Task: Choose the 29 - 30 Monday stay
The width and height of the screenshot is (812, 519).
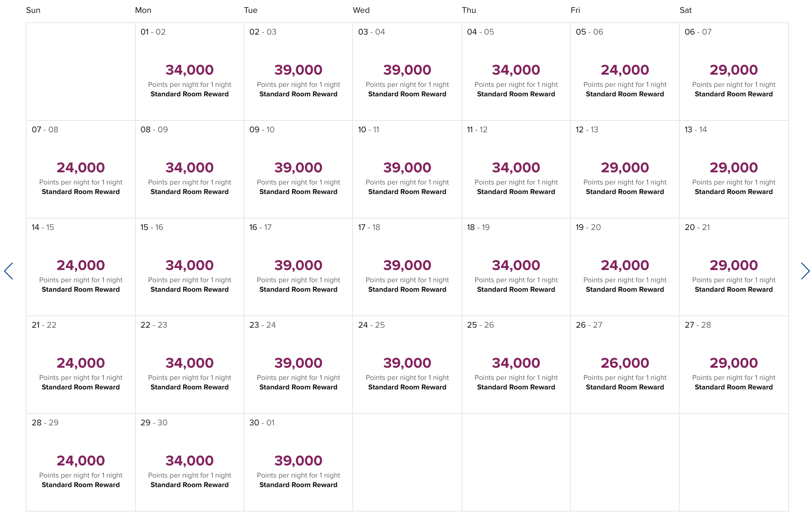Action: click(x=189, y=462)
